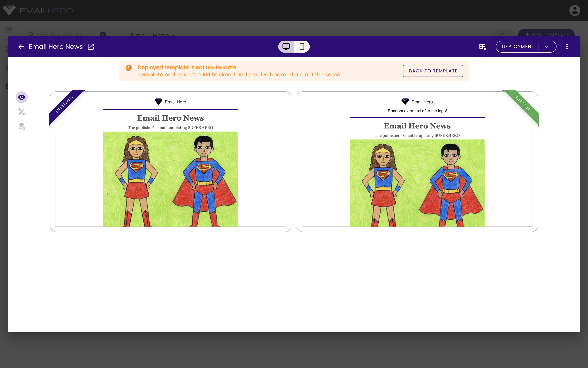Click the backend mismatch warning message text
588x368 pixels.
[240, 75]
